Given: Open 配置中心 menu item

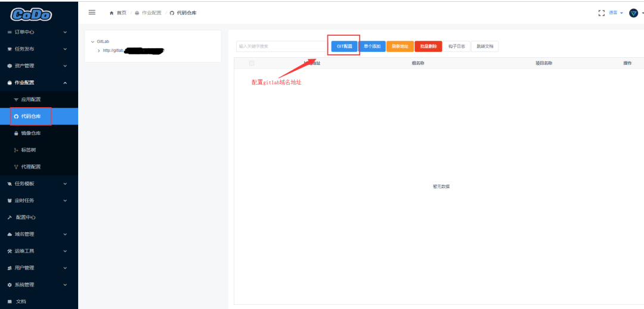Looking at the screenshot, I should [39, 218].
